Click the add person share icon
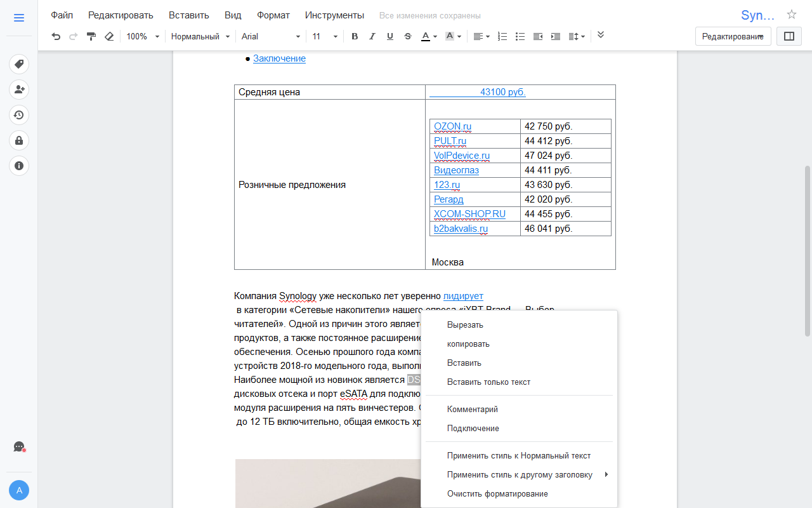This screenshot has height=508, width=812. click(x=19, y=90)
